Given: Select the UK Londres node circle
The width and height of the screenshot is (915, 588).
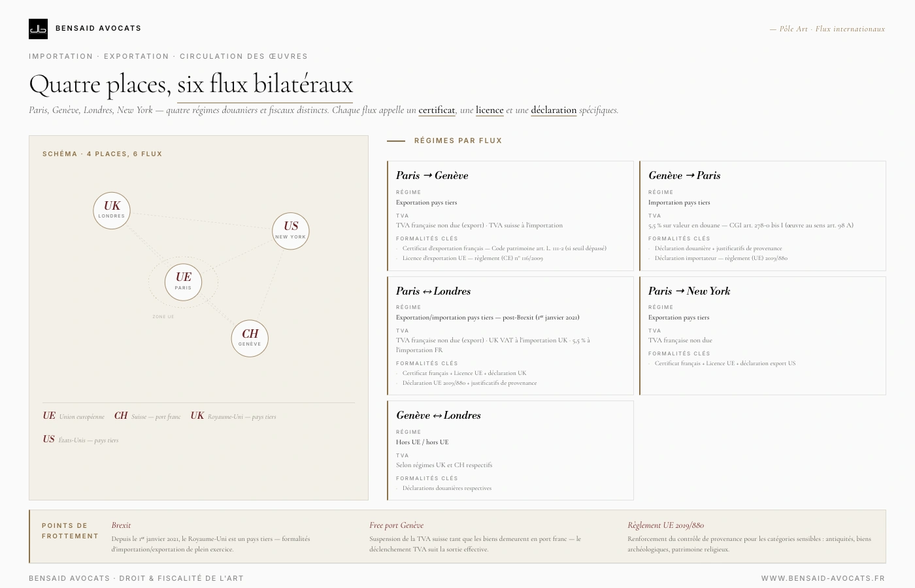Looking at the screenshot, I should 112,210.
